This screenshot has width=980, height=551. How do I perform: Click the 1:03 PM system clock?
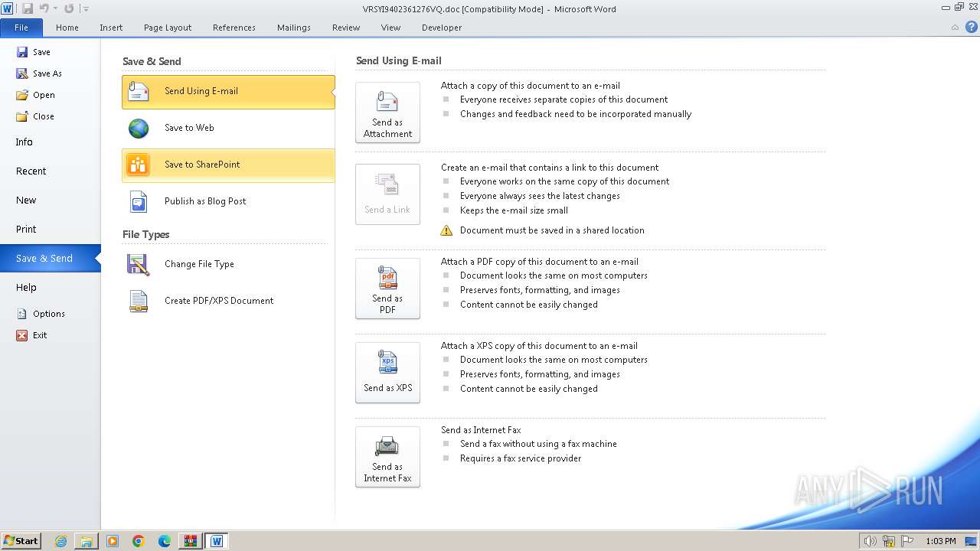coord(941,541)
